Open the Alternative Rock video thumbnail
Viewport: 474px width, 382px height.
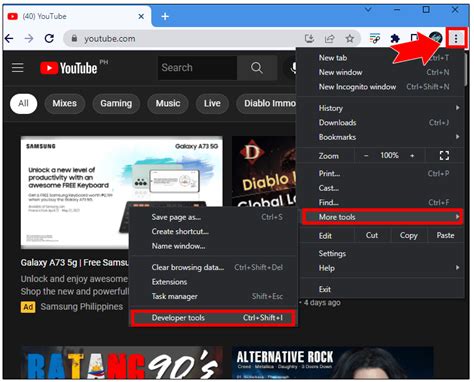click(333, 363)
